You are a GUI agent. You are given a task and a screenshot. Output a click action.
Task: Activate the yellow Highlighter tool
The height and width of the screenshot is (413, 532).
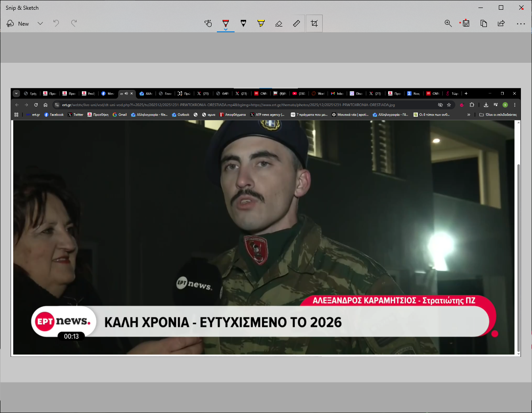pyautogui.click(x=261, y=23)
